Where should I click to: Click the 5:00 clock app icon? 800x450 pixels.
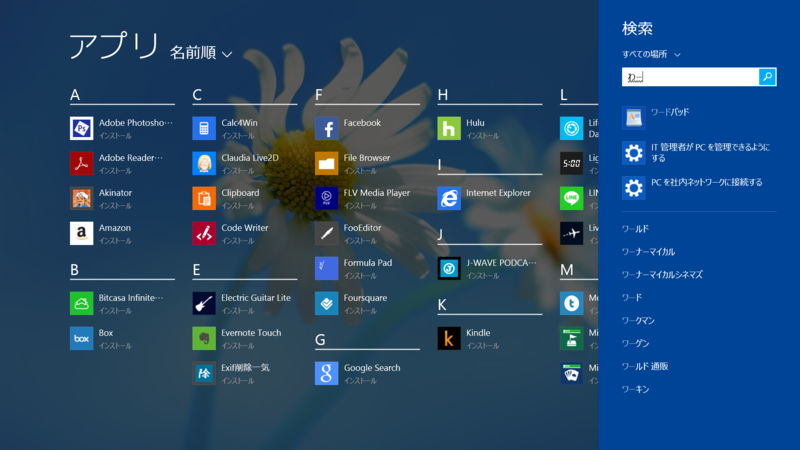571,163
